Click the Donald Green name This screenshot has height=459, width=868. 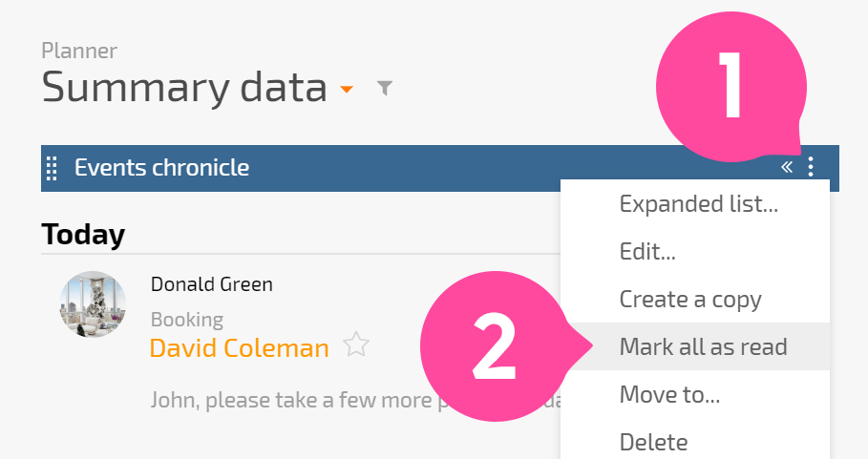(x=211, y=284)
